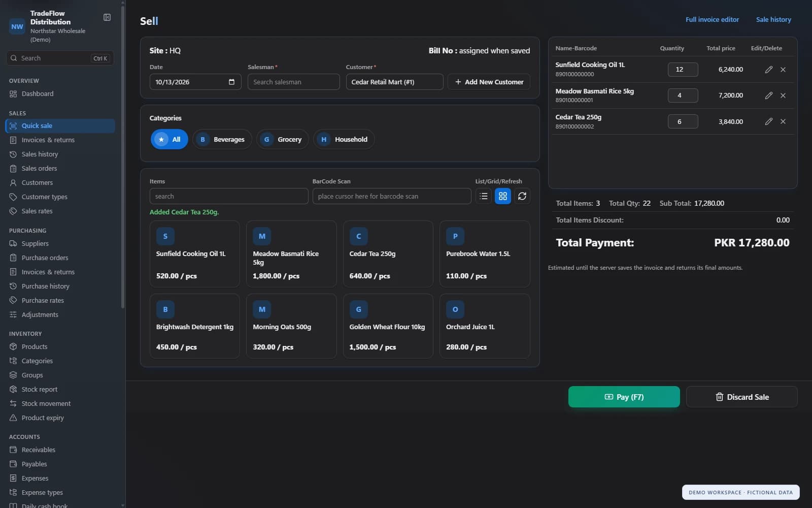
Task: Click the sidebar vertical scrollbar
Action: click(123, 156)
